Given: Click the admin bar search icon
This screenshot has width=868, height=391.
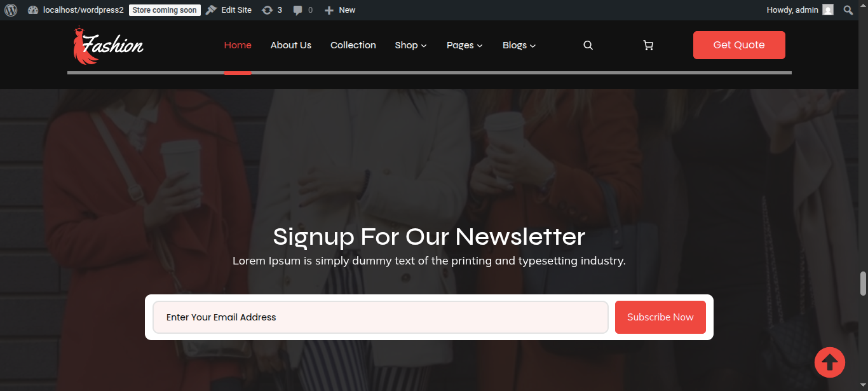Looking at the screenshot, I should (x=848, y=10).
